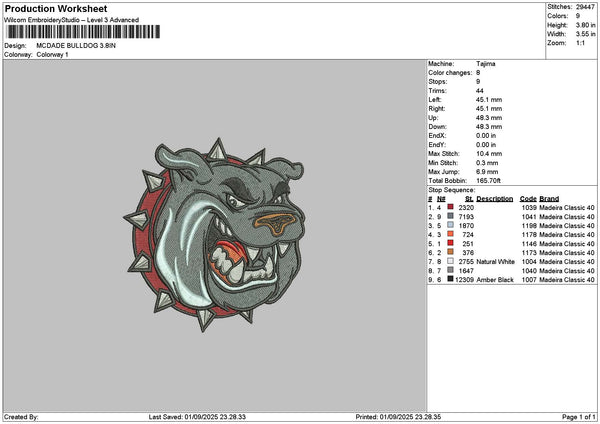Click 'Madeira Classic 40' in row 1

(567, 207)
